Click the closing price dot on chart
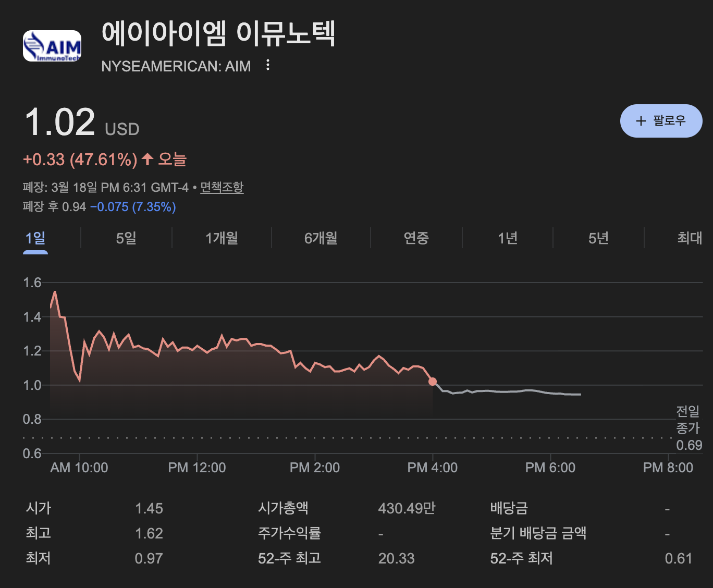713x588 pixels. tap(433, 382)
